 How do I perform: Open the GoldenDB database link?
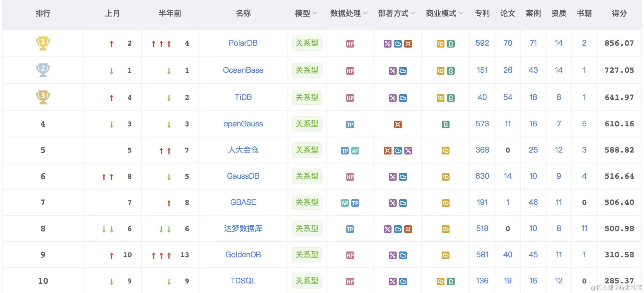click(243, 255)
